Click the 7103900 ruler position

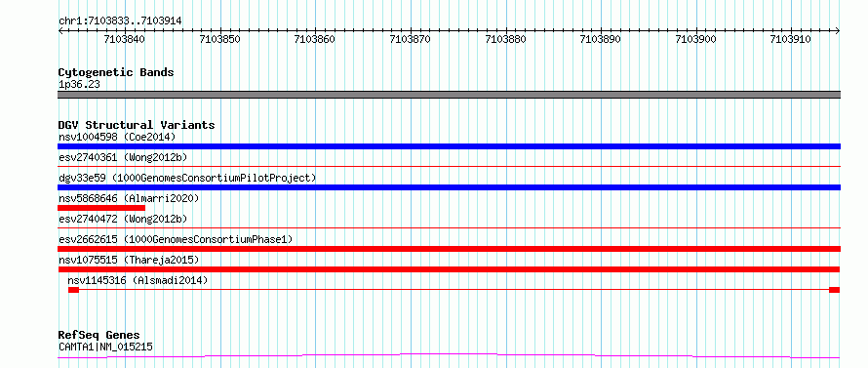tap(695, 39)
